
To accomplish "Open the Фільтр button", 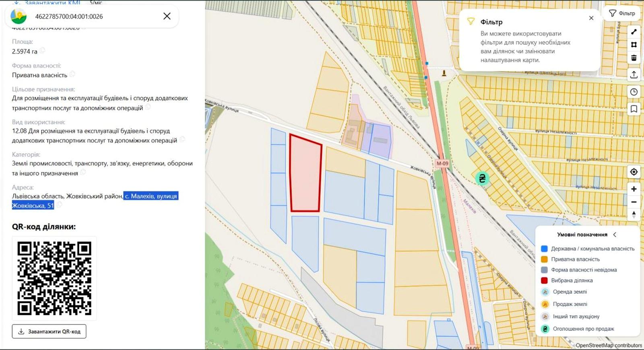I will coord(622,13).
